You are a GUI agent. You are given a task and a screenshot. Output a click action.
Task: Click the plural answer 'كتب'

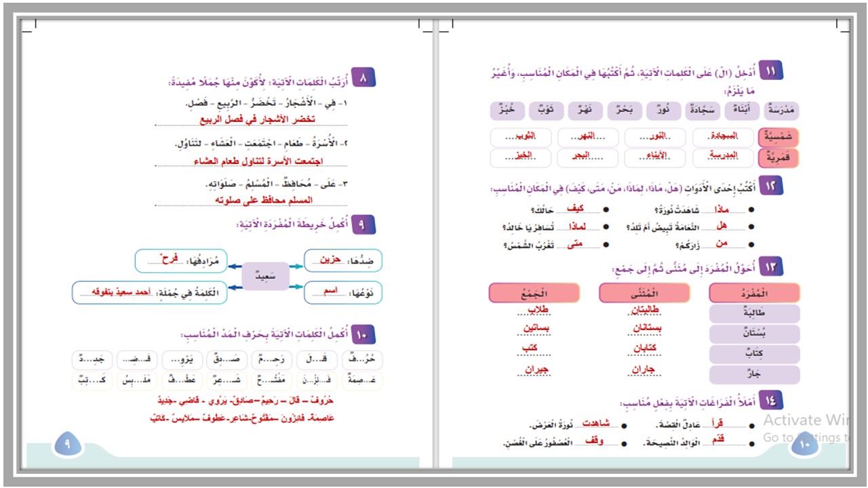[530, 348]
